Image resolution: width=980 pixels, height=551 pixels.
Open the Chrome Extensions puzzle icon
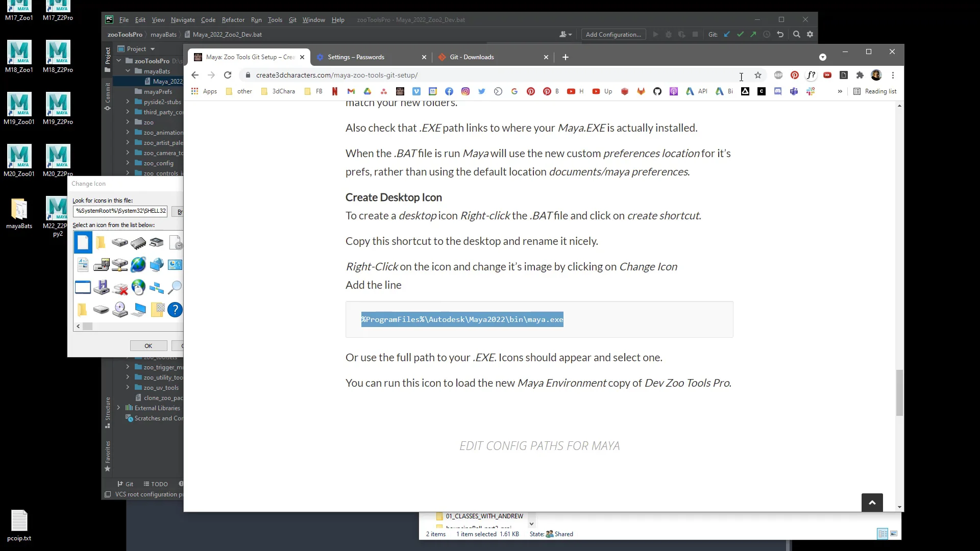[860, 75]
